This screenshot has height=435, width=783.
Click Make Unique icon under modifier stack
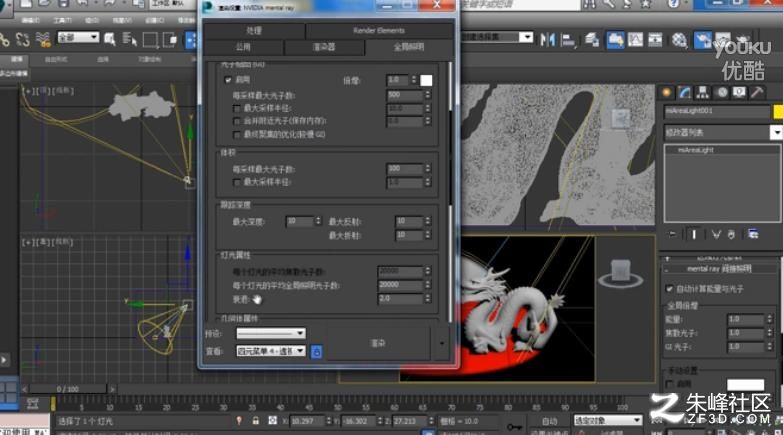pyautogui.click(x=716, y=234)
